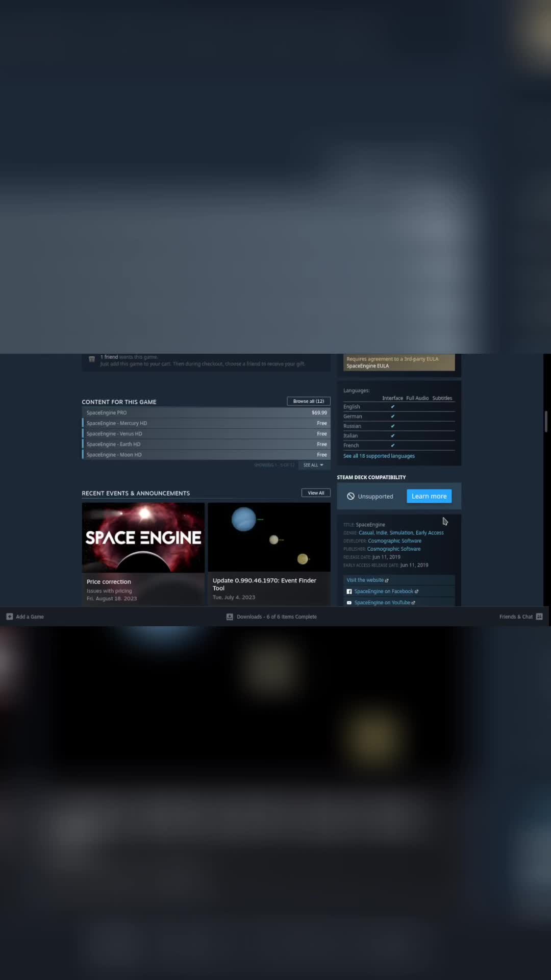This screenshot has height=980, width=551.
Task: Click $69.99 price of SpaceEngine PRO
Action: (x=319, y=413)
